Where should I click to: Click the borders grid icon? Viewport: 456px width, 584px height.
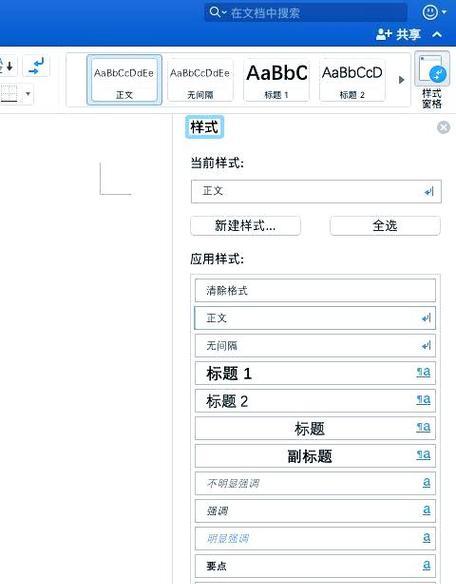[9, 94]
